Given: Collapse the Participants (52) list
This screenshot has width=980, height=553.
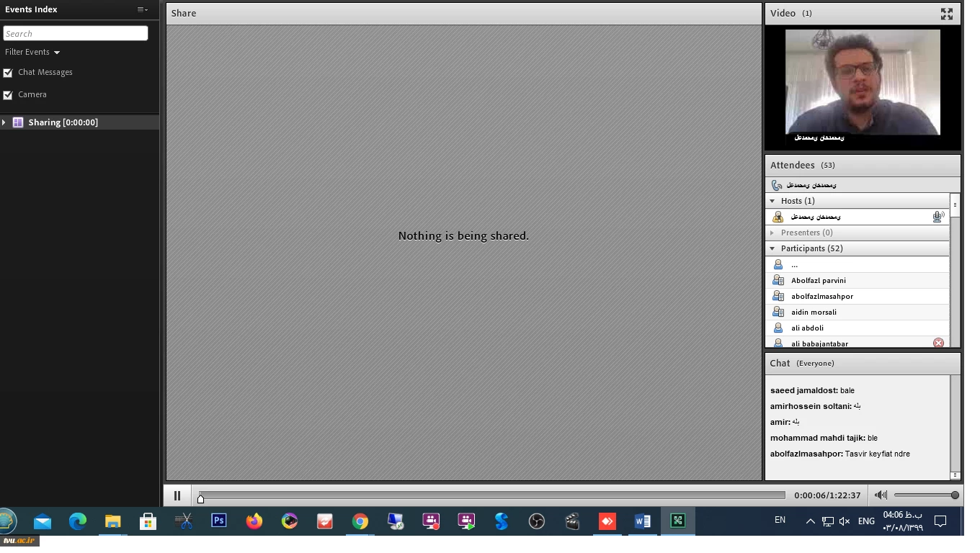Looking at the screenshot, I should [772, 248].
